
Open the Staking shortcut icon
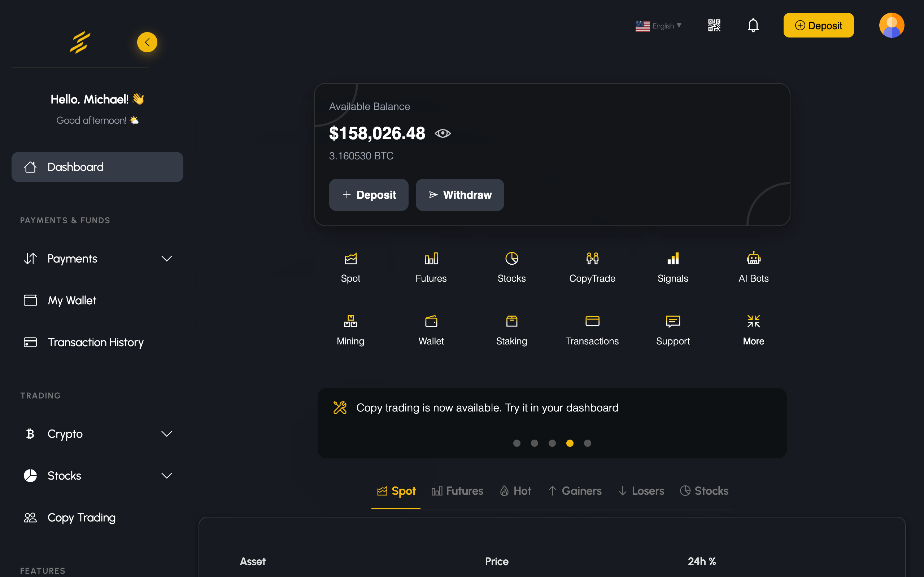tap(512, 321)
